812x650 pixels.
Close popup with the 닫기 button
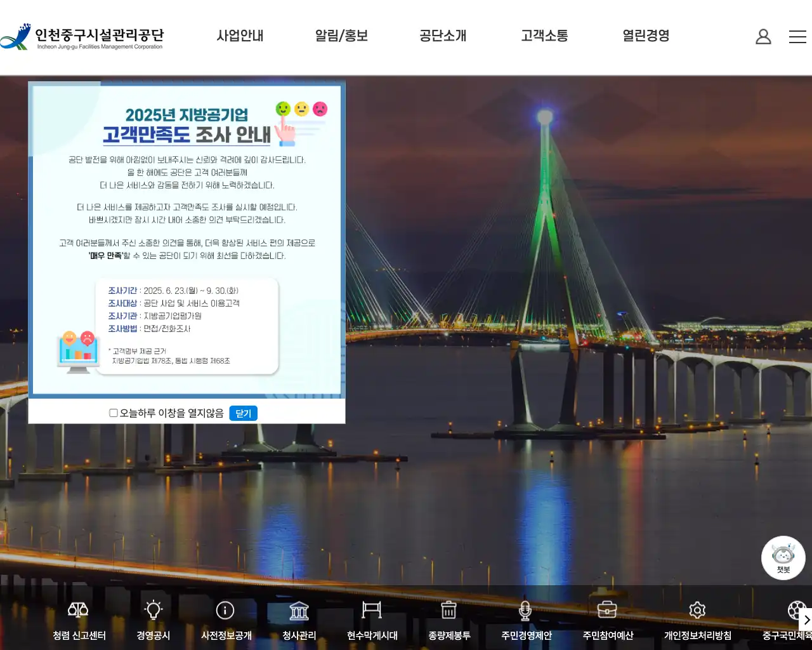pyautogui.click(x=244, y=413)
